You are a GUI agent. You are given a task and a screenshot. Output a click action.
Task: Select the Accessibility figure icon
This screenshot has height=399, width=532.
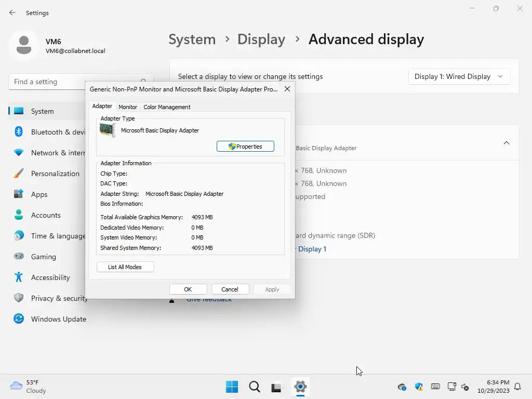[x=19, y=277]
